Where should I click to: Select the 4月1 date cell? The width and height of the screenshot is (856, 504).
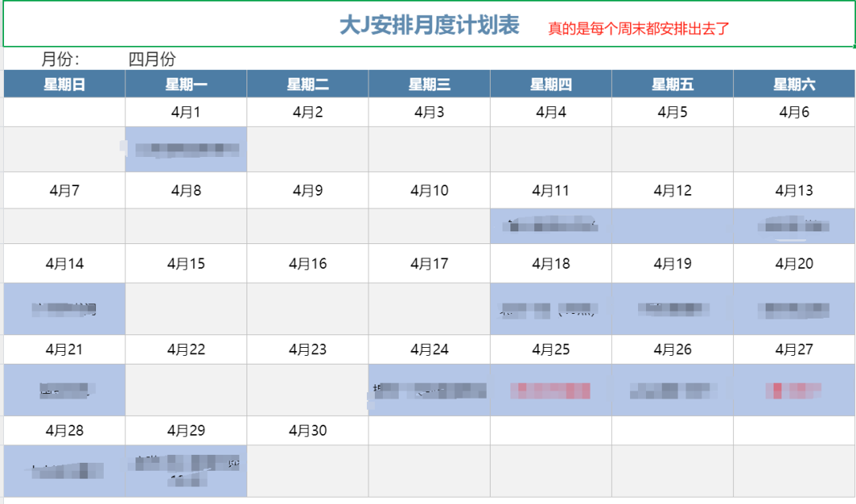pyautogui.click(x=186, y=113)
